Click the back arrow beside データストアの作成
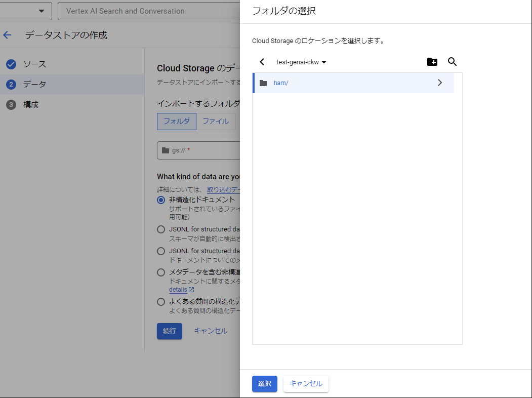 (8, 34)
